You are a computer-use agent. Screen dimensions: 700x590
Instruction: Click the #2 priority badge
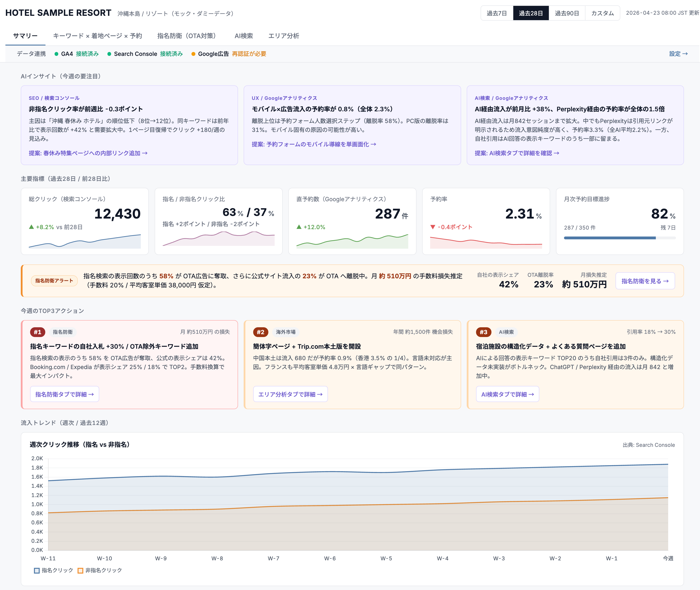pyautogui.click(x=261, y=332)
